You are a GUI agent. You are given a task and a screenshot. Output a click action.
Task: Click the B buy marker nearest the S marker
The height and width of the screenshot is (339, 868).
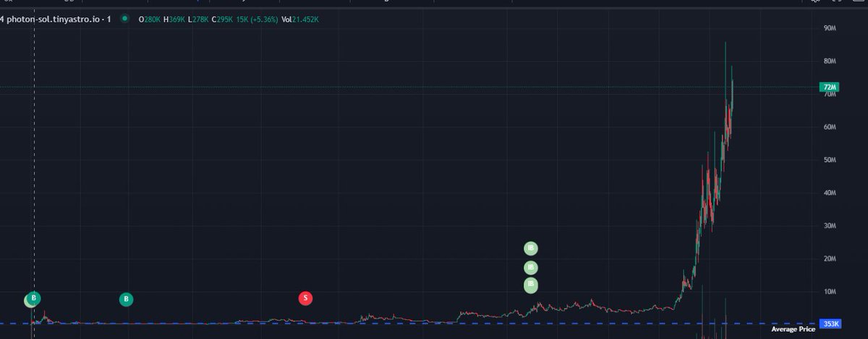point(126,298)
